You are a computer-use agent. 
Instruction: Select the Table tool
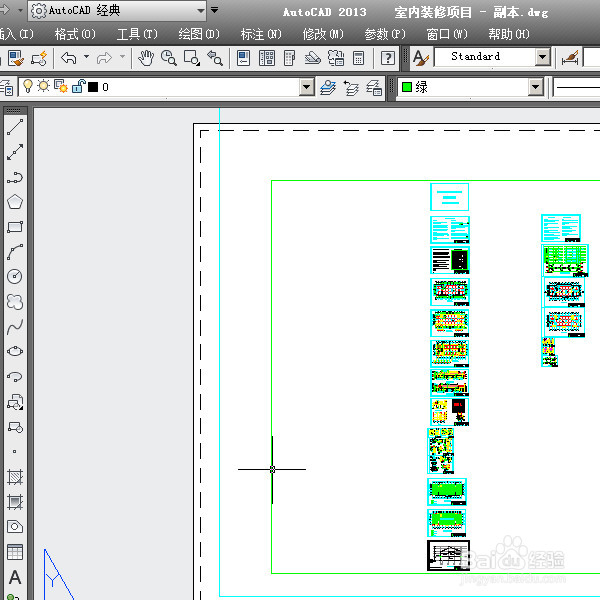[15, 552]
